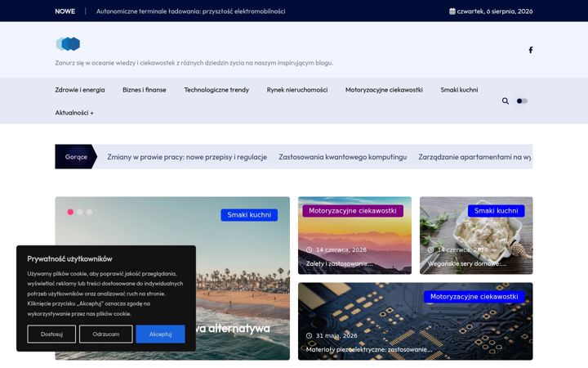The height and width of the screenshot is (368, 588).
Task: Click the Akceptuj cookie button
Action: pos(161,334)
